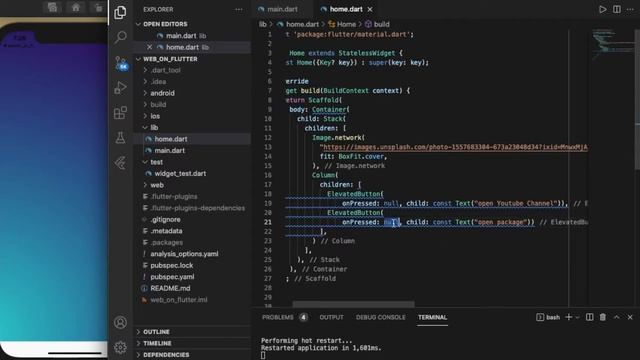
Task: Expand the .dart_tool folder
Action: (x=165, y=70)
